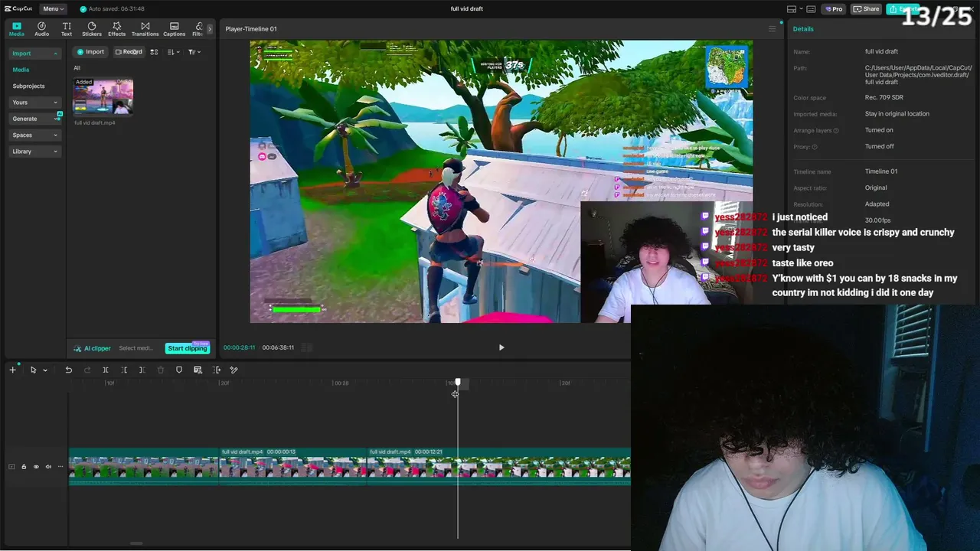Select Subprojects in the sidebar

(x=28, y=86)
